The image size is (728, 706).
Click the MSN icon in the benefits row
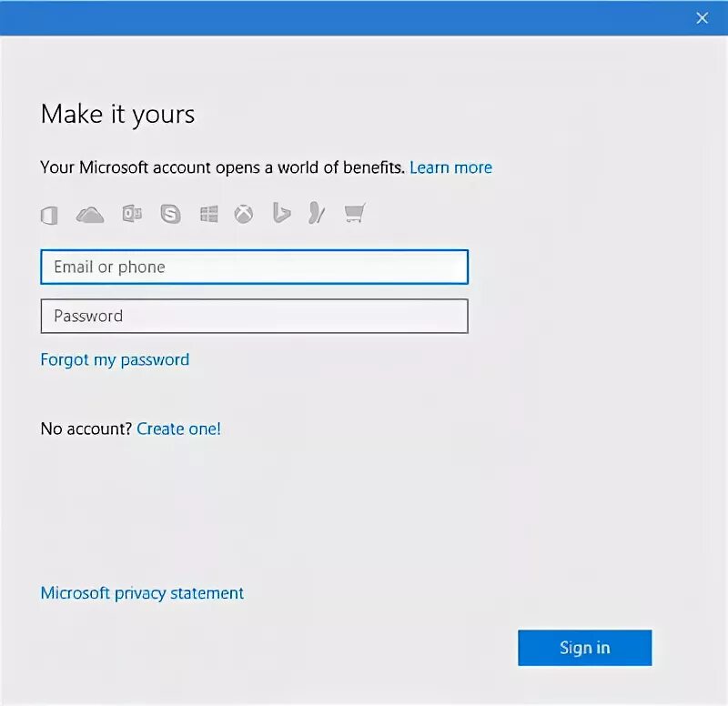[x=316, y=214]
